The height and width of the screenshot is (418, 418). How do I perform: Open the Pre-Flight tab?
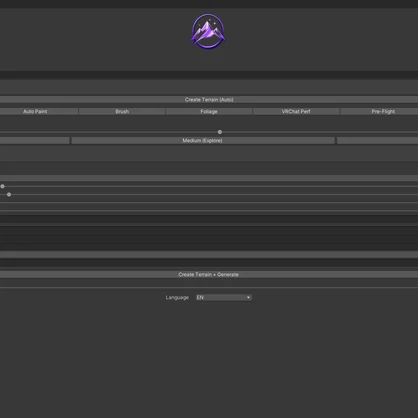[379, 111]
